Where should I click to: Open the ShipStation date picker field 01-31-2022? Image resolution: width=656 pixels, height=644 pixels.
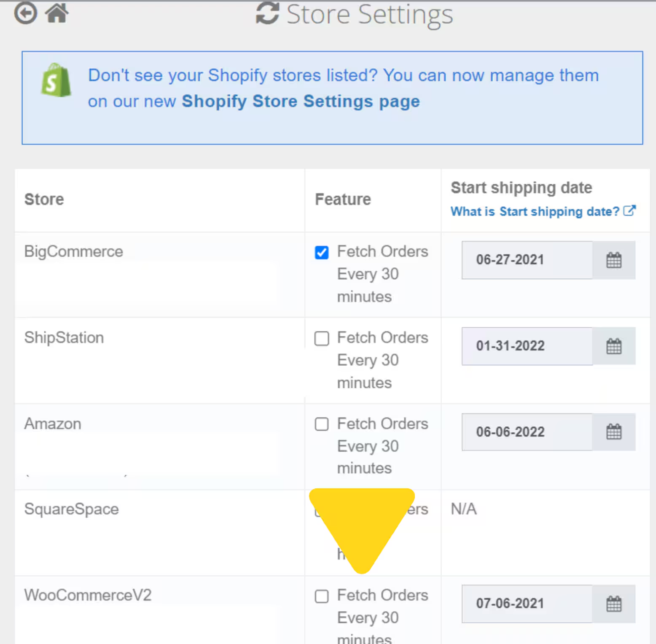click(526, 346)
